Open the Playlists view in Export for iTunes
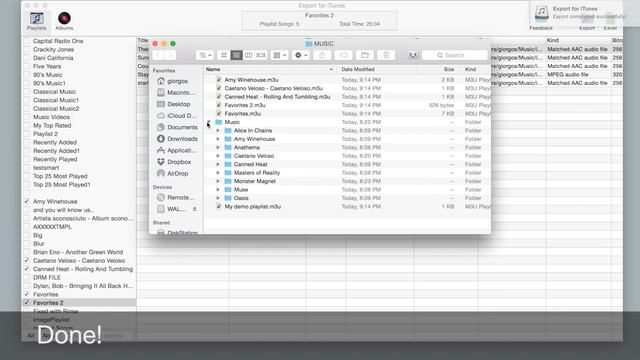This screenshot has height=360, width=640. [x=36, y=20]
